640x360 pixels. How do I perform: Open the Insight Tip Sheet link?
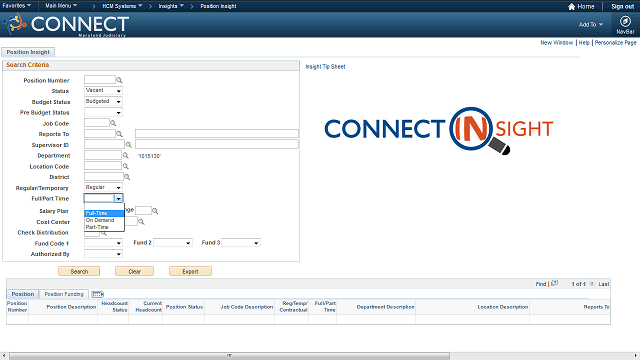(x=325, y=67)
